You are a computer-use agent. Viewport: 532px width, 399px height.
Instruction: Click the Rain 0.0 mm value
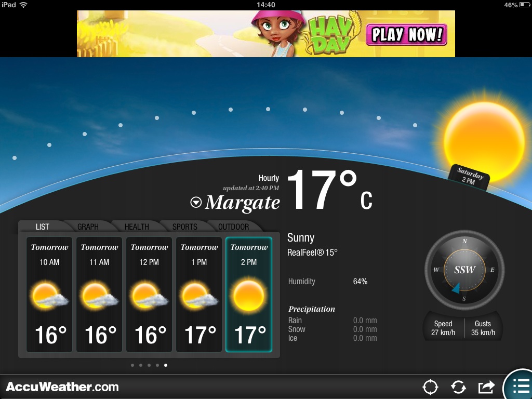[x=365, y=320]
